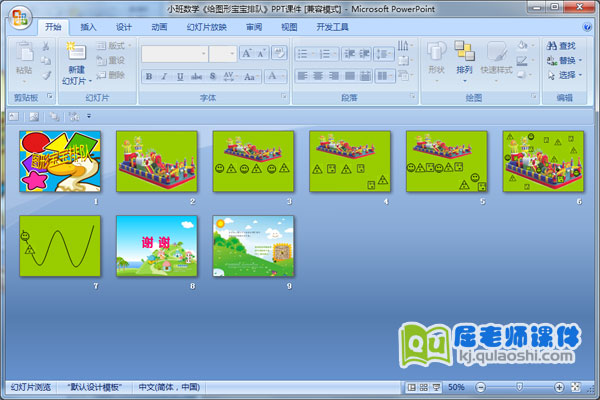Select Align Text Right
Screen dimensions: 600x400
(x=334, y=76)
